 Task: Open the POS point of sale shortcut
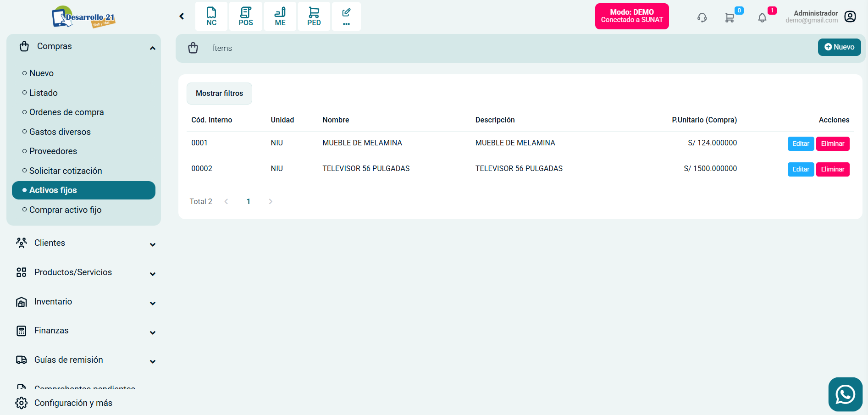click(x=246, y=17)
